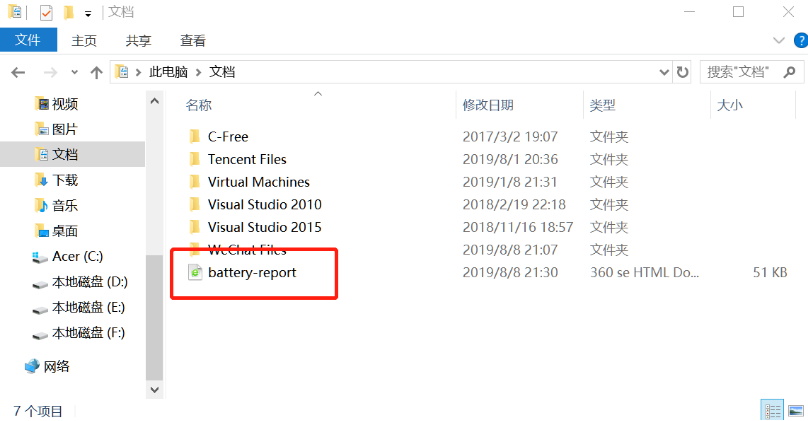Expand the ribbon with the chevron
This screenshot has height=421, width=808.
[780, 40]
